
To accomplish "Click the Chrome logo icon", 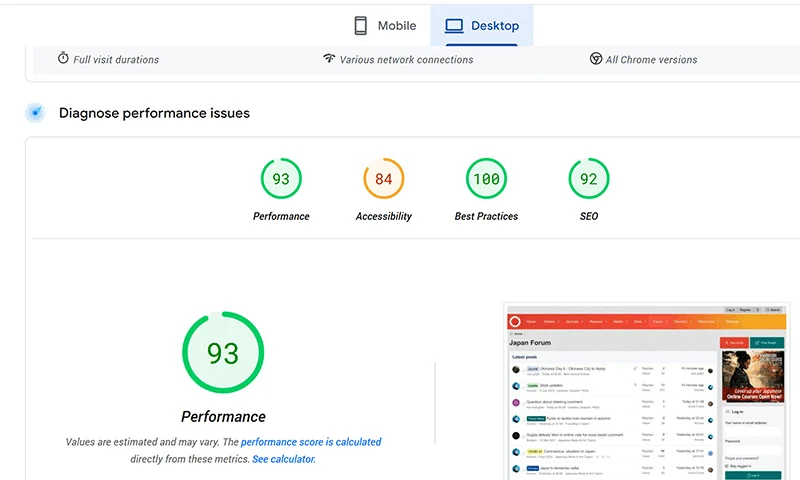I will (x=595, y=59).
